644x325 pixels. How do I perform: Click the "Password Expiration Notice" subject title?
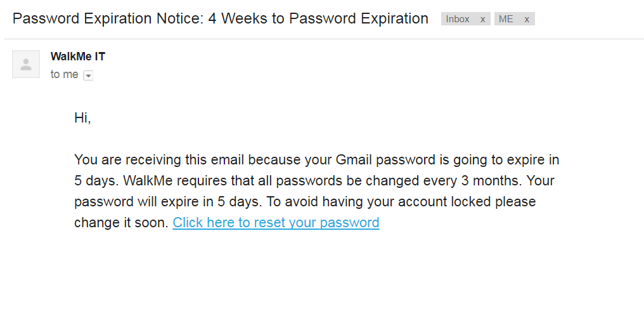click(106, 18)
